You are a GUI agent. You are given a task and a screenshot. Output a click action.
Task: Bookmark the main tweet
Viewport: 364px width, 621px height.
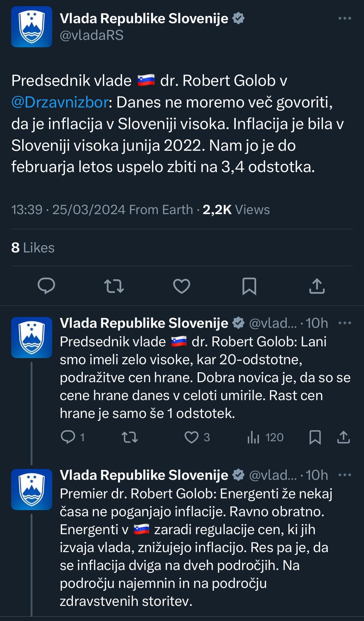(x=249, y=286)
